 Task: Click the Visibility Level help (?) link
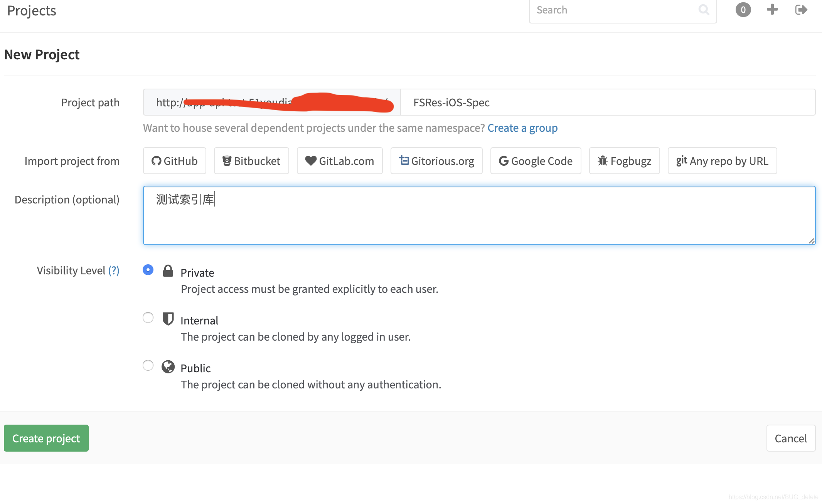point(114,270)
